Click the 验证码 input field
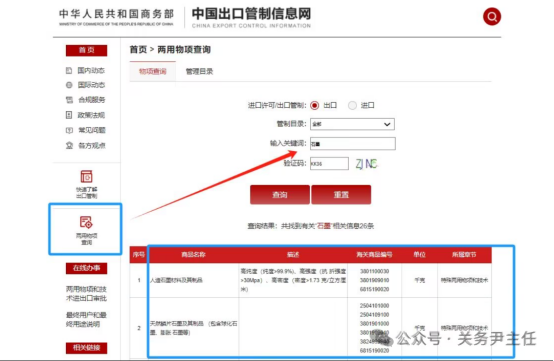 pyautogui.click(x=329, y=164)
